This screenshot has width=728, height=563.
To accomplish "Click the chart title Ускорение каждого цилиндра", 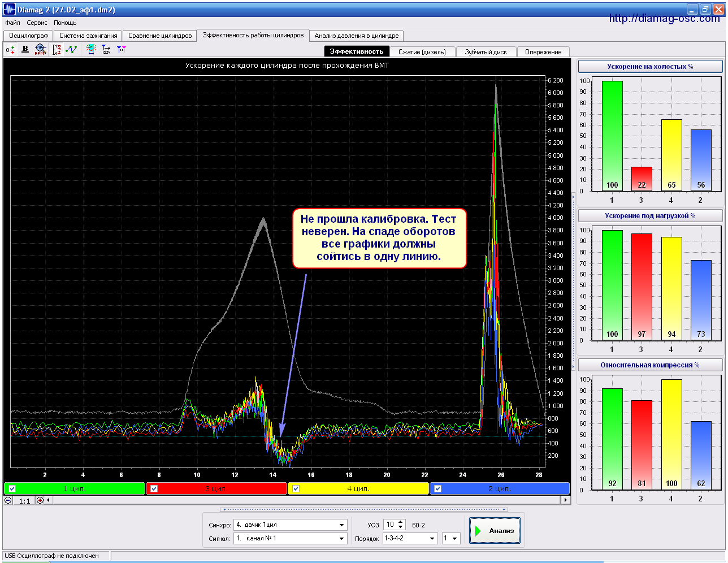I will (x=287, y=66).
